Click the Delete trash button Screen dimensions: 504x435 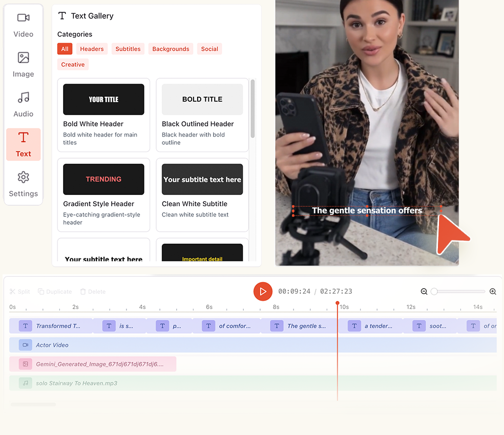pyautogui.click(x=93, y=292)
